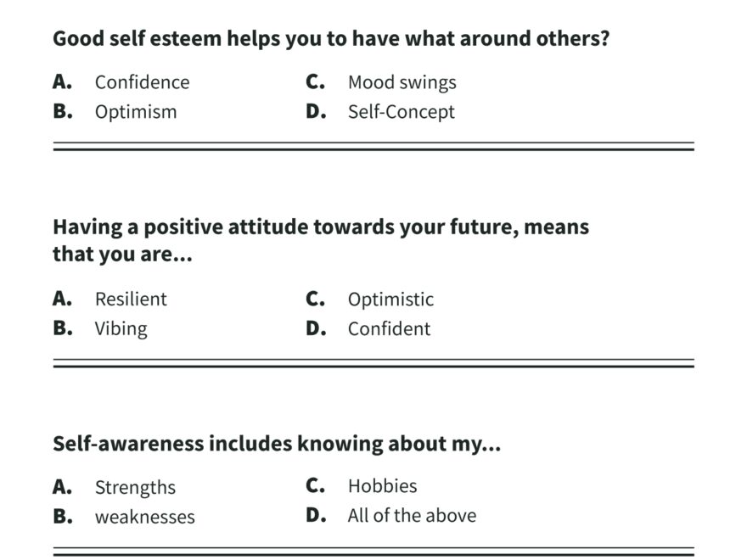Click the letter B beside weaknesses
Image resolution: width=747 pixels, height=560 pixels.
point(63,517)
